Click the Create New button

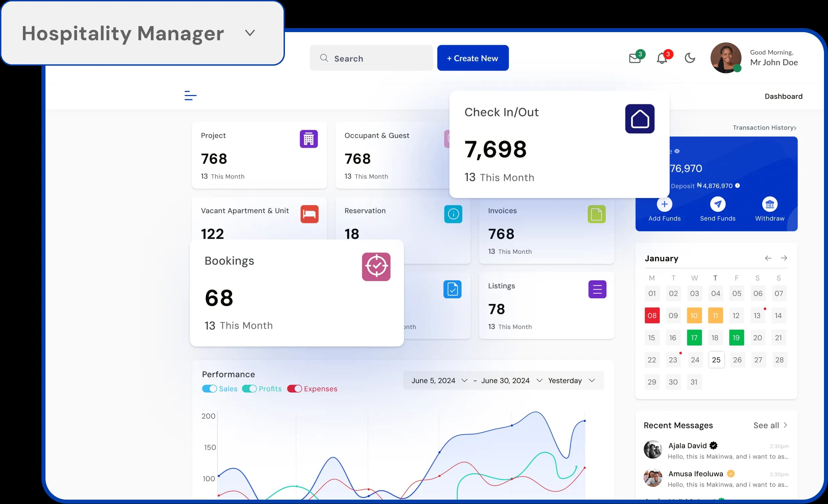pos(473,58)
